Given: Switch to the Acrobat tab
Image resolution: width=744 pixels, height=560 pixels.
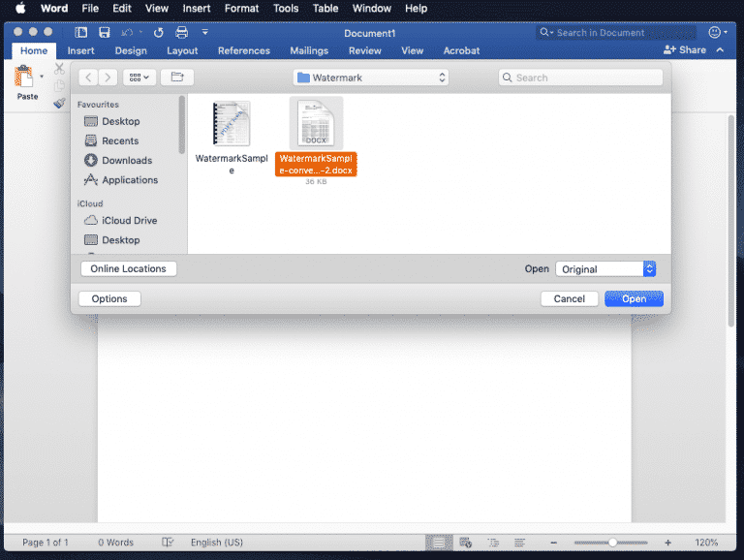Looking at the screenshot, I should point(462,50).
